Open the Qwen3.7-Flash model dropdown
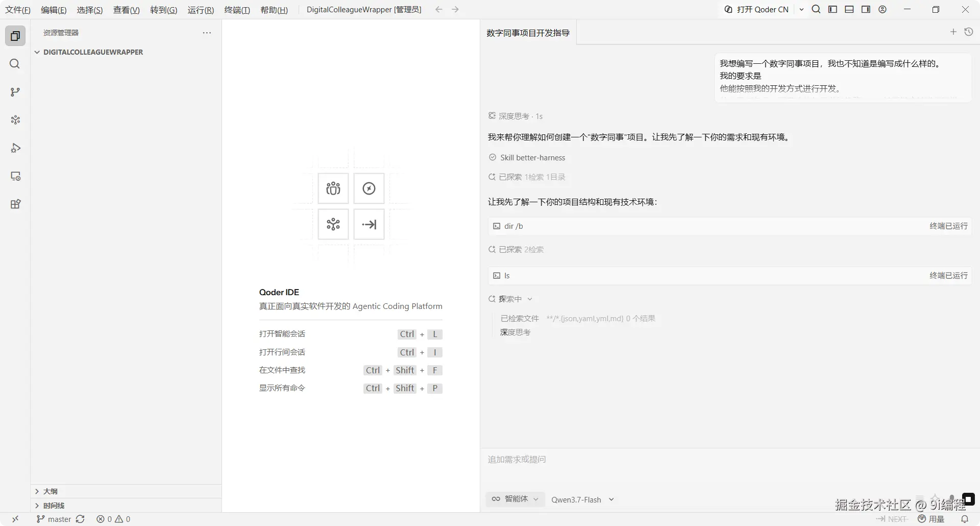 [x=582, y=499]
